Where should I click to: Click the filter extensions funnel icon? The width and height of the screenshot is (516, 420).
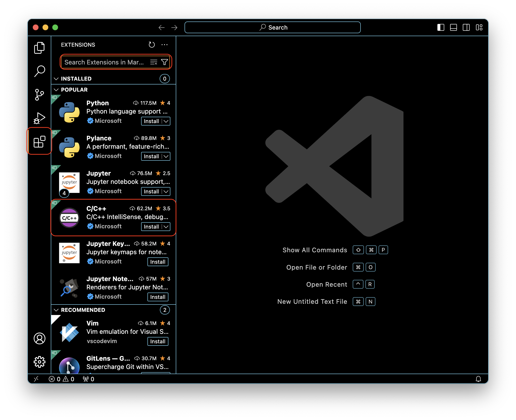[x=165, y=62]
